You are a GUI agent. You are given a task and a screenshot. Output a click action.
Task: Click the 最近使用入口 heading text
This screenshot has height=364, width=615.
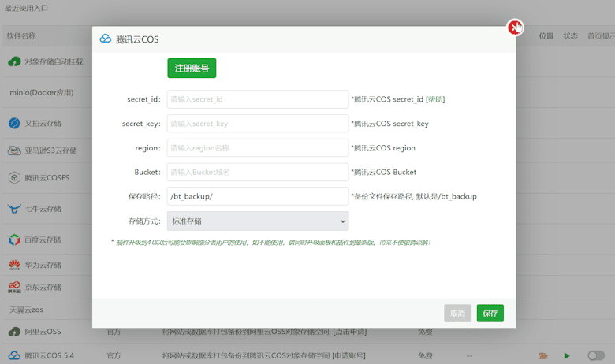pos(26,8)
